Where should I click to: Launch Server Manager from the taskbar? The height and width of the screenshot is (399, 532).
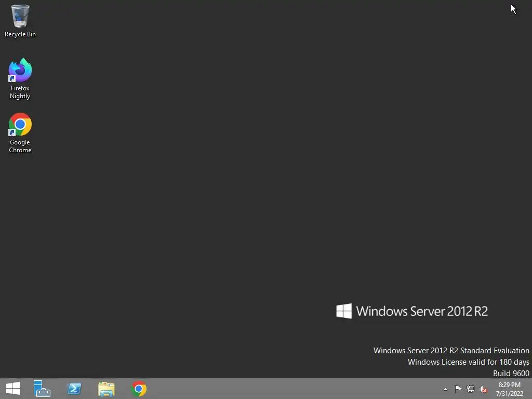42,389
